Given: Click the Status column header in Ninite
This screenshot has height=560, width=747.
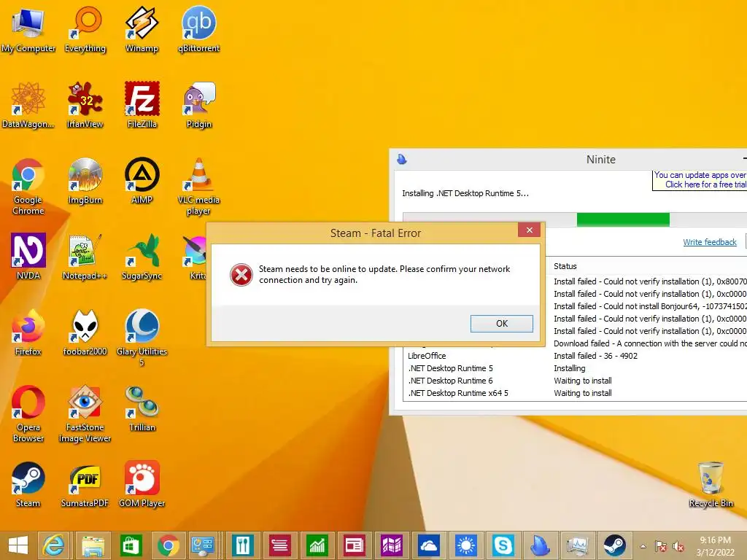Looking at the screenshot, I should (x=565, y=266).
